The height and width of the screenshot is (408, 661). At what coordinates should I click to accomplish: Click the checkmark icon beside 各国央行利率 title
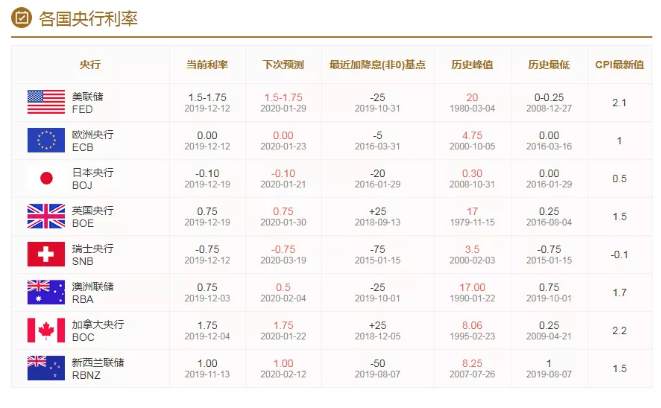click(21, 18)
